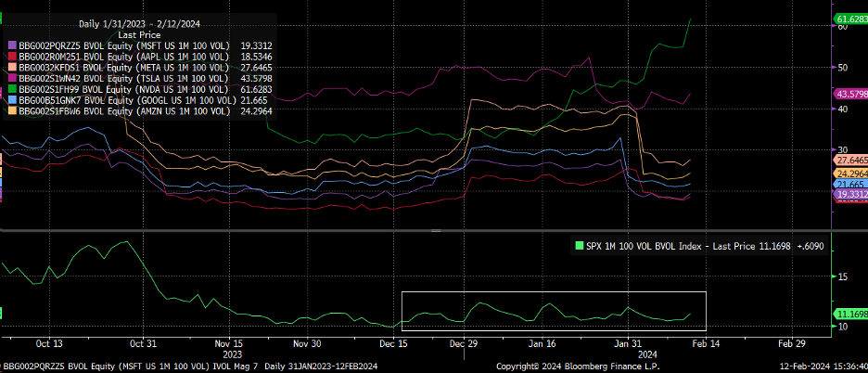The width and height of the screenshot is (868, 373).
Task: Click the legend value 19.3312
Action: 257,46
